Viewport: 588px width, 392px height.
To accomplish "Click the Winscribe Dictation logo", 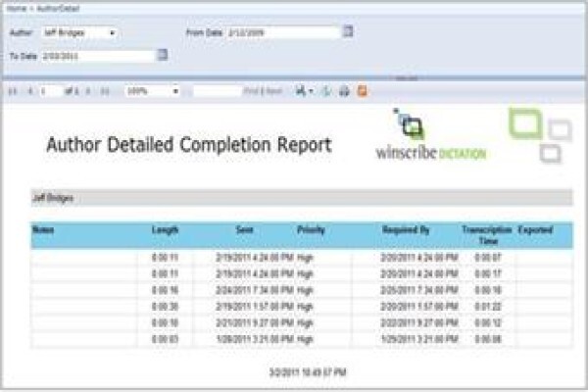I will pos(431,136).
